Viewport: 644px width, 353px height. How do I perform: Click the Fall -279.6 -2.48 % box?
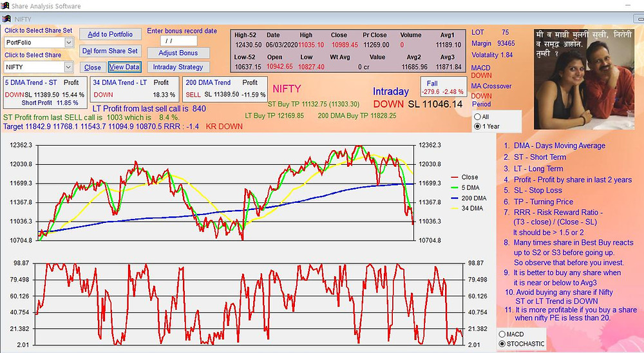444,87
